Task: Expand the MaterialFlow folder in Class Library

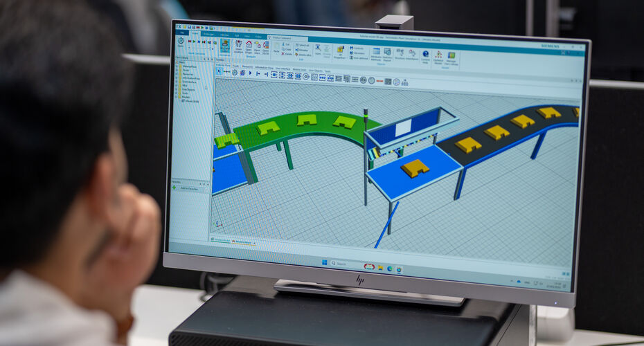Action: [x=177, y=66]
